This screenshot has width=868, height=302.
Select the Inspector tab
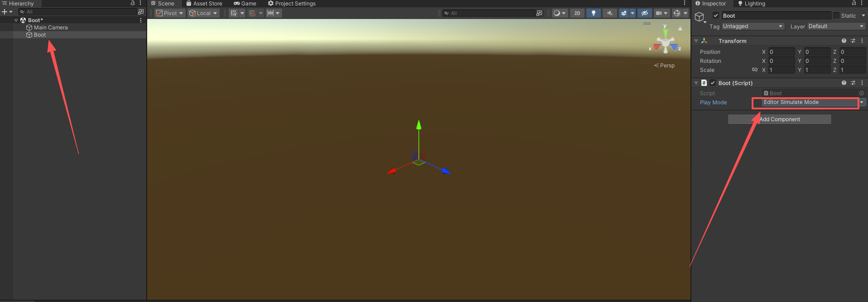pos(710,4)
